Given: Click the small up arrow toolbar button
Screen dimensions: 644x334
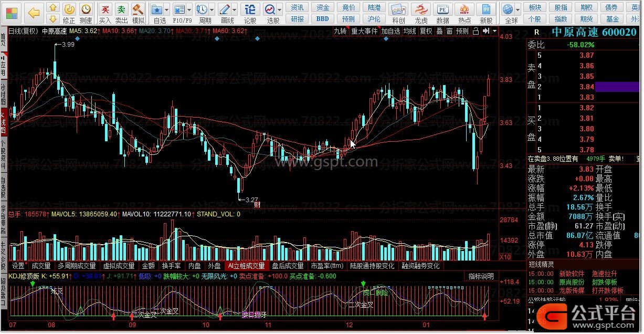Looking at the screenshot, I should [x=53, y=7].
